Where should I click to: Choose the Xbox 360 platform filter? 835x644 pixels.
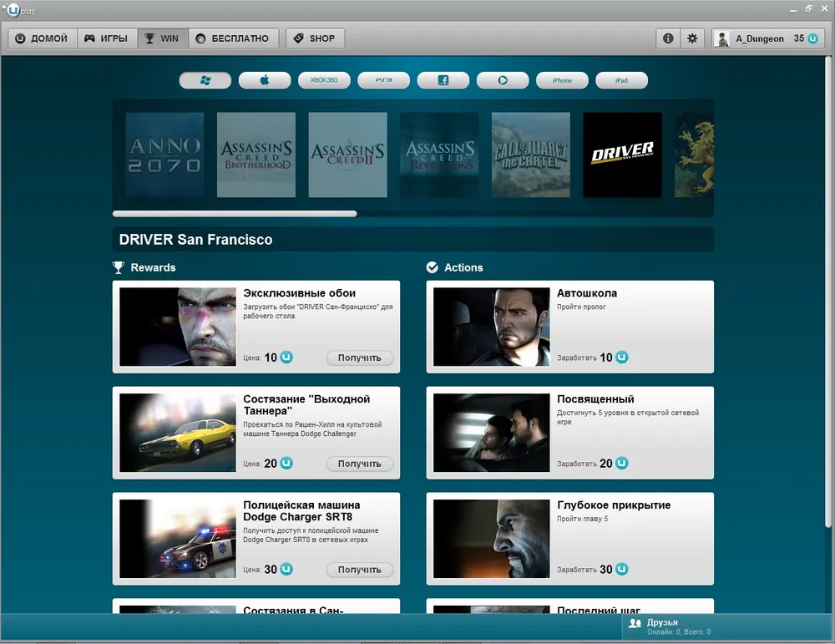pyautogui.click(x=324, y=80)
